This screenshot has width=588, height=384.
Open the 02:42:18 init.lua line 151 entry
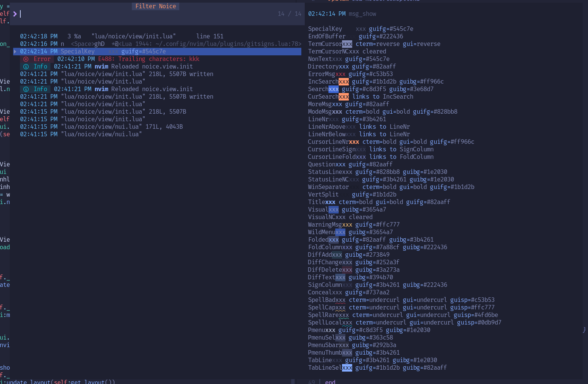[x=122, y=37]
